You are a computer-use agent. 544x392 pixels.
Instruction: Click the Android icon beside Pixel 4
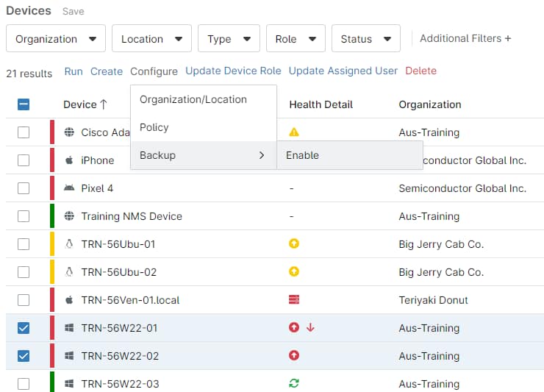coord(69,188)
